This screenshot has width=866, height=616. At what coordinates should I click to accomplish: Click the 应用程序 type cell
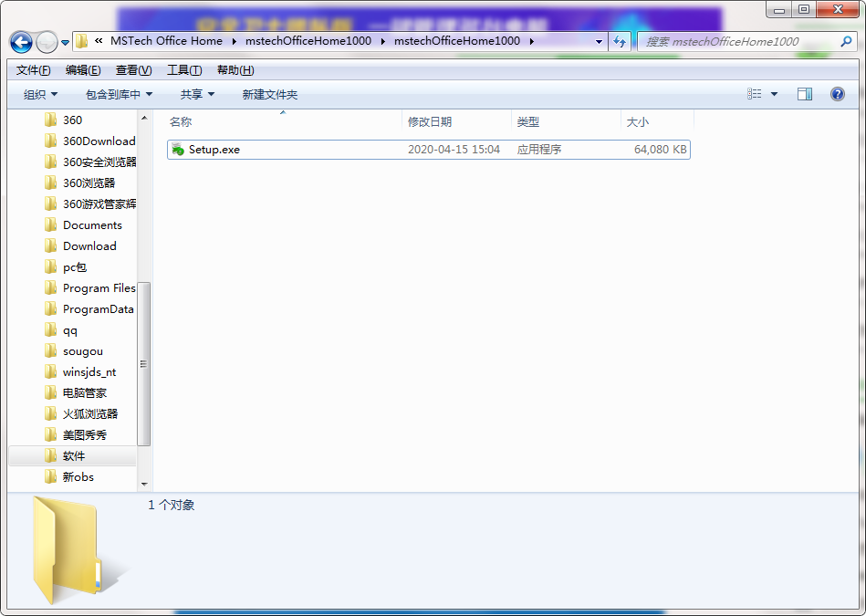(x=539, y=150)
